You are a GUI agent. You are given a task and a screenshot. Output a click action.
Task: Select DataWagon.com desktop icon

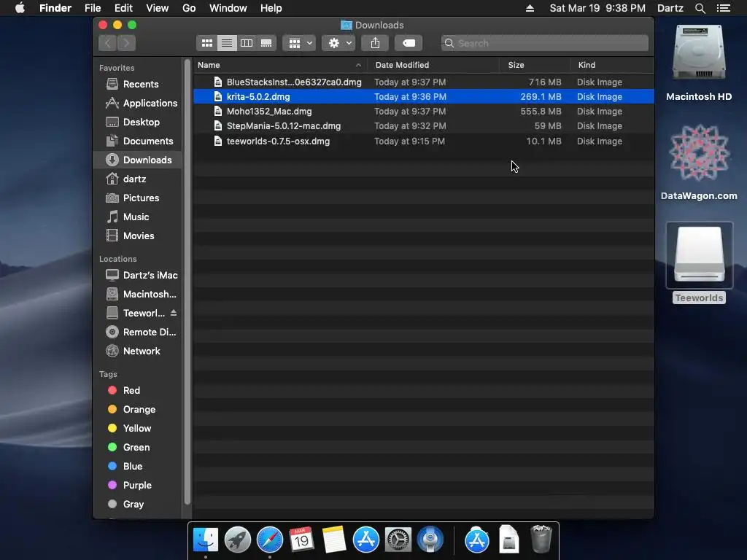pyautogui.click(x=699, y=162)
